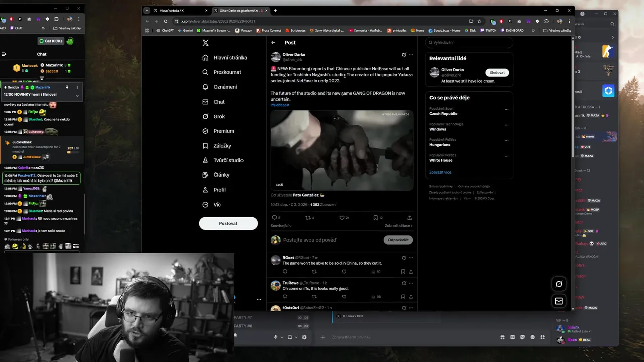Viewport: 644px width, 362px height.
Task: Click the Postovat button
Action: pos(228,223)
